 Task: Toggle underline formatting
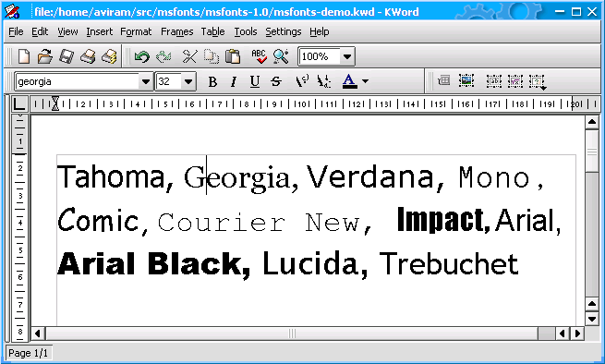tap(255, 81)
